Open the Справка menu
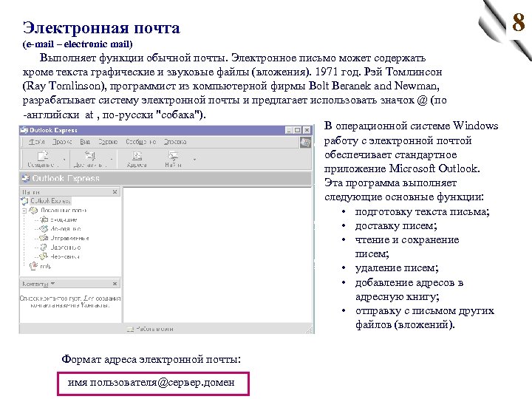The image size is (532, 399). coord(175,142)
